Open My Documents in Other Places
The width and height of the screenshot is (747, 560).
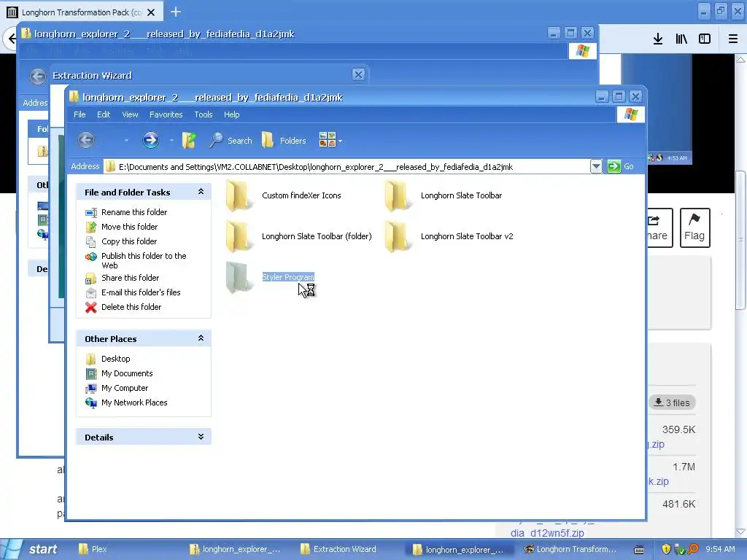point(127,374)
